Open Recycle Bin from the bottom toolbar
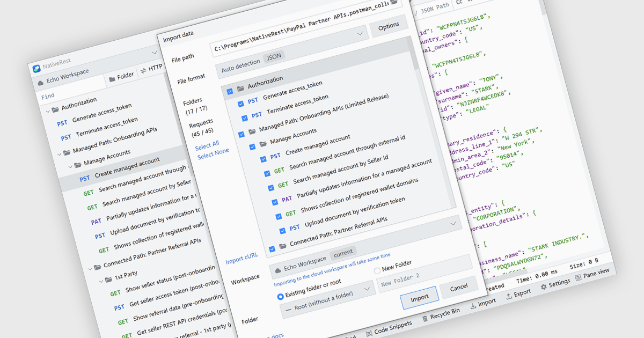 (441, 314)
